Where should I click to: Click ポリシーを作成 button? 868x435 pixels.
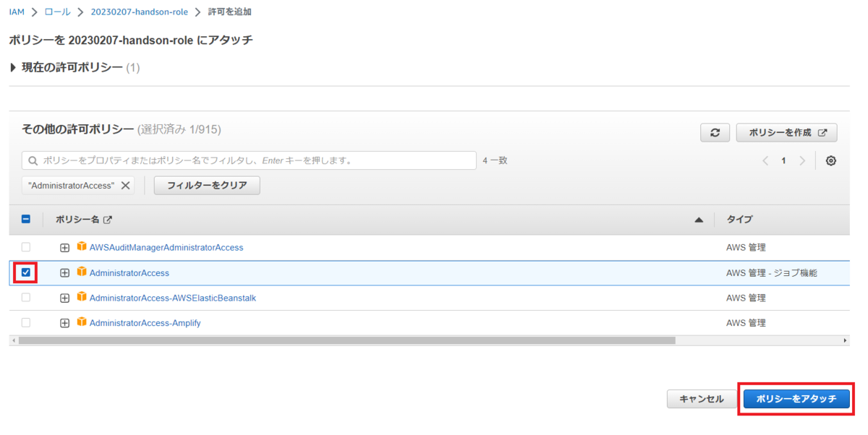(x=787, y=133)
